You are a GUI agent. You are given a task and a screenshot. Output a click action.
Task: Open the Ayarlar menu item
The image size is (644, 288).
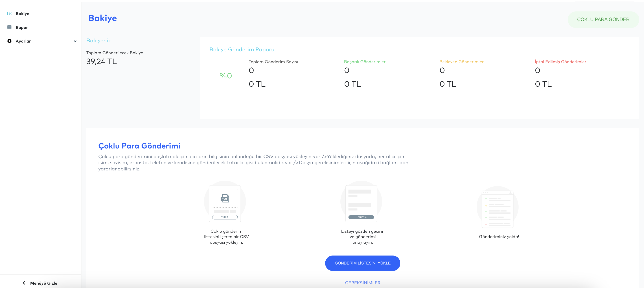23,41
